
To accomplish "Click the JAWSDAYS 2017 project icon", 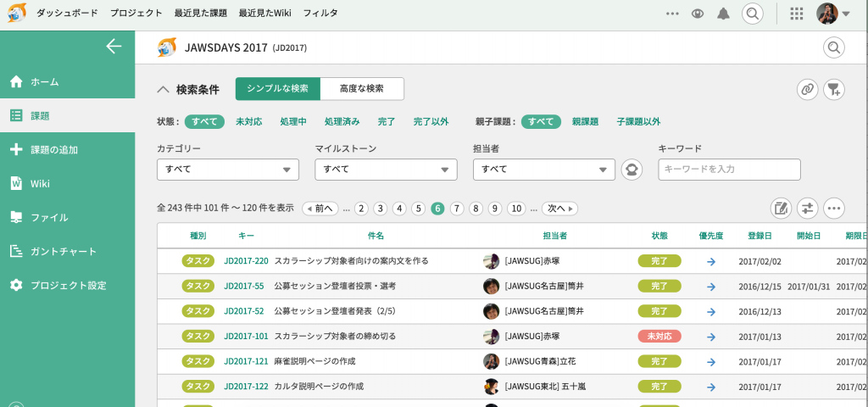I will click(167, 47).
